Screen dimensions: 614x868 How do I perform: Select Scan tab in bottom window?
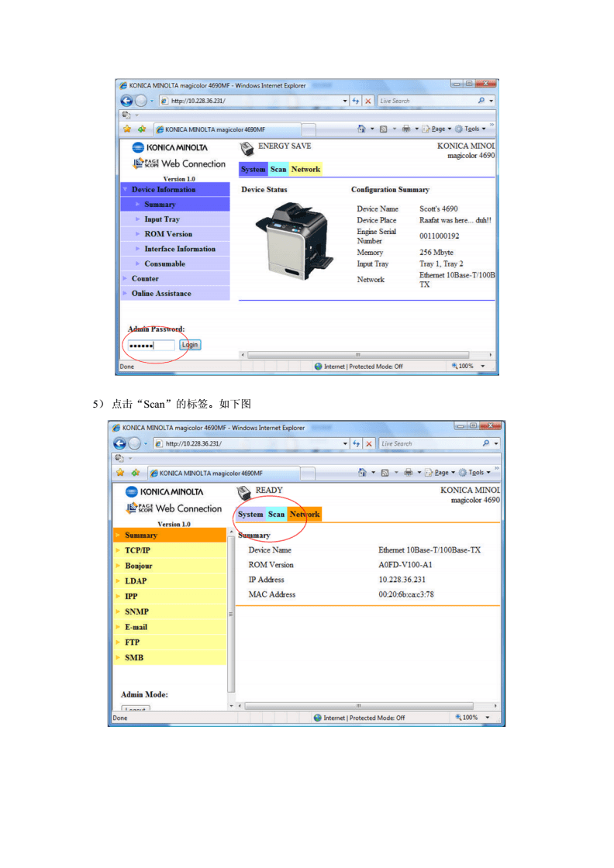276,515
